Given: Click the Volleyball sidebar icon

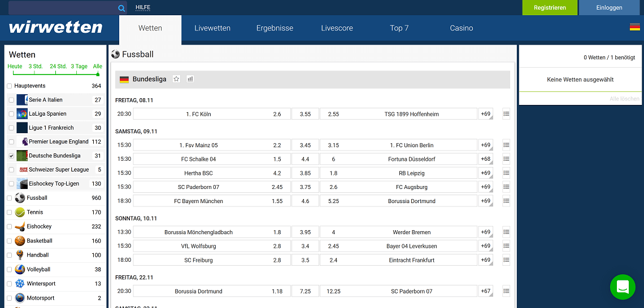Looking at the screenshot, I should (x=20, y=270).
